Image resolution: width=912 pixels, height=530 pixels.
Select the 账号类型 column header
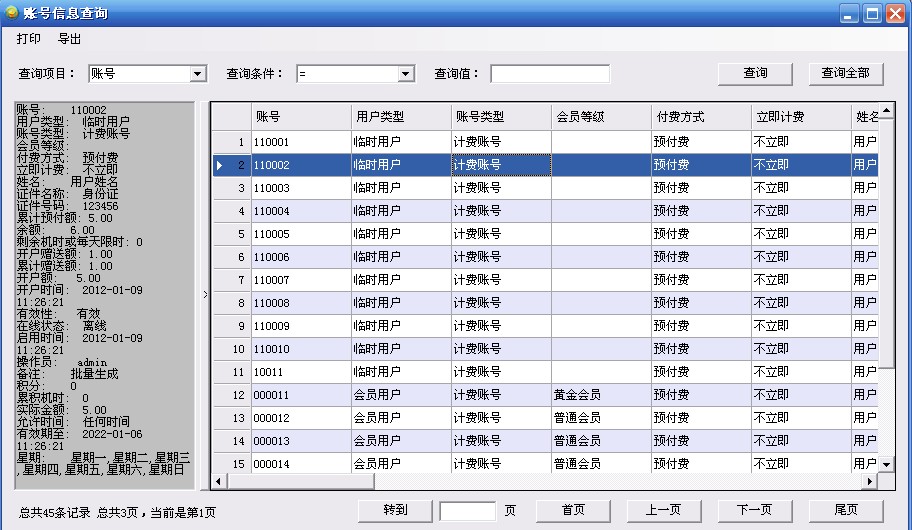(x=501, y=116)
